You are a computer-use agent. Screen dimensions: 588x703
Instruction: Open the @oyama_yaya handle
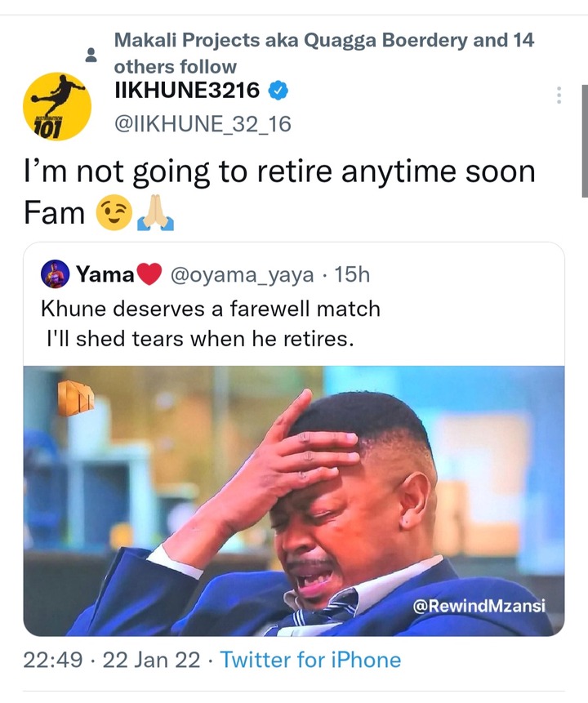click(x=242, y=275)
